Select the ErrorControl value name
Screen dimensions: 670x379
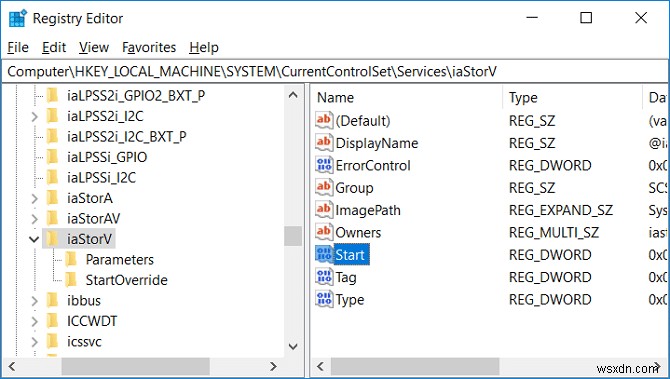pyautogui.click(x=373, y=165)
